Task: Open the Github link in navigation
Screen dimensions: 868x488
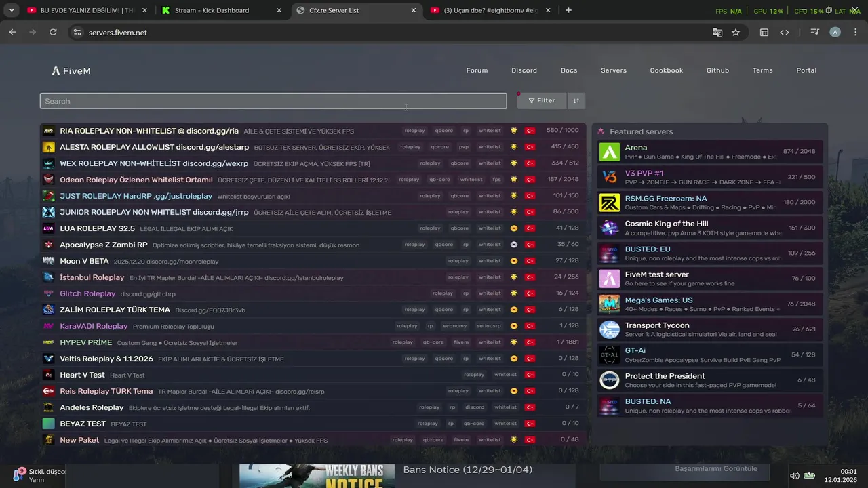Action: click(717, 70)
